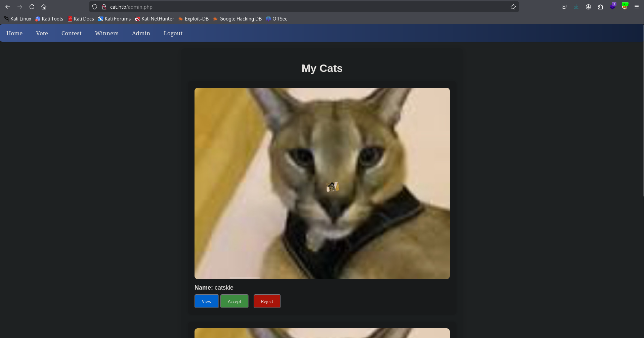Open the Kali Tools bookmark

pyautogui.click(x=49, y=19)
